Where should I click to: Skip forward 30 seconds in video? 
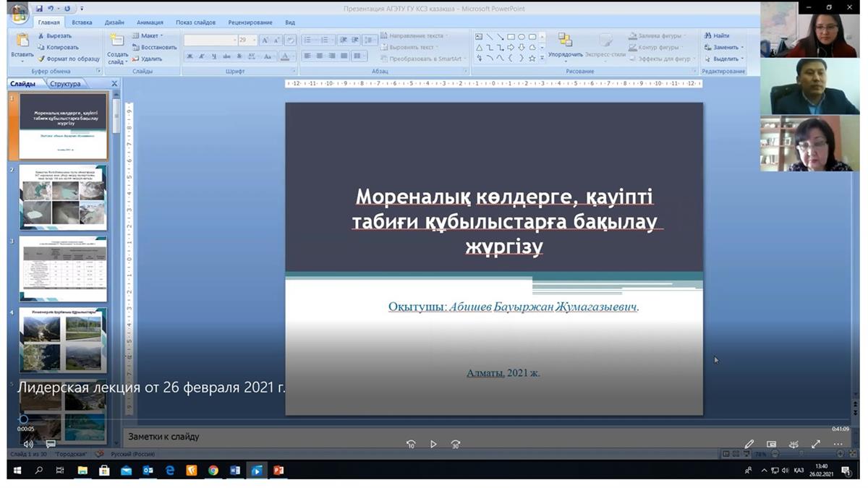(x=456, y=444)
